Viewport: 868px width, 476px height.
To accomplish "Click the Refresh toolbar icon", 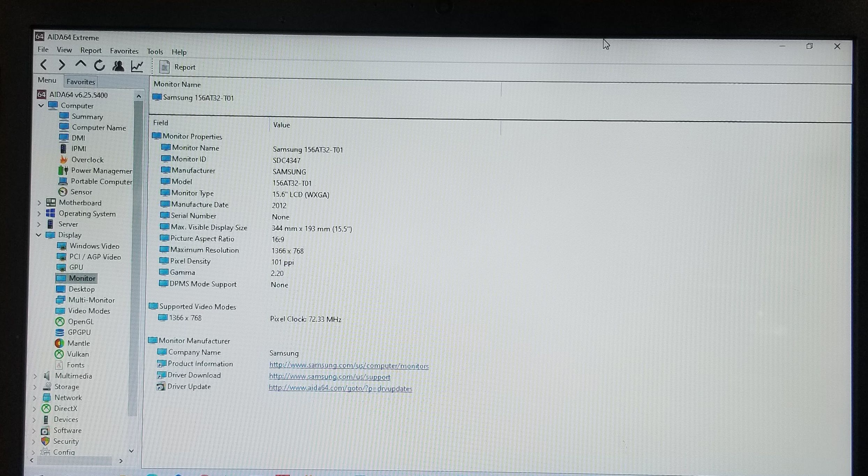I will pos(99,65).
